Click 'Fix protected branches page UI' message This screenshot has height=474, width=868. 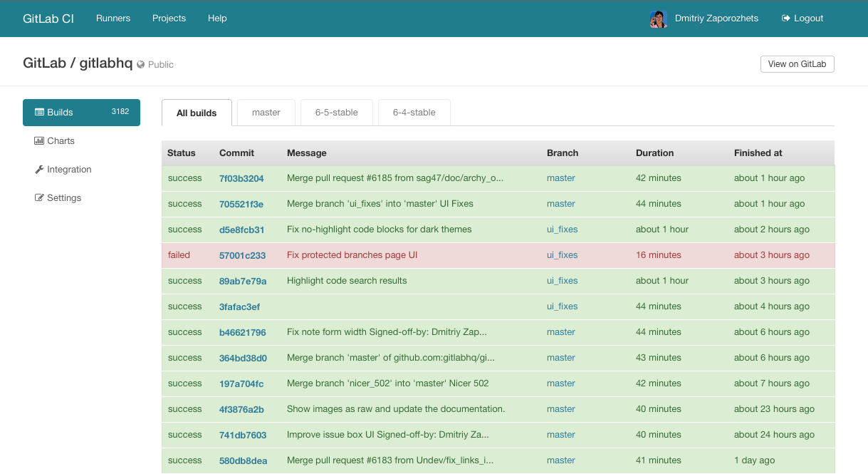[352, 255]
